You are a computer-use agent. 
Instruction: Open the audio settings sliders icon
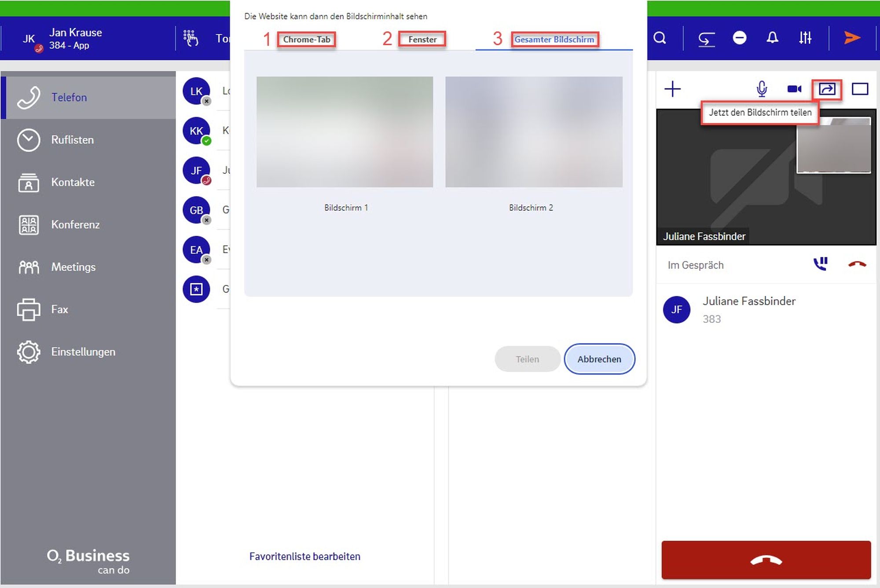(x=805, y=38)
